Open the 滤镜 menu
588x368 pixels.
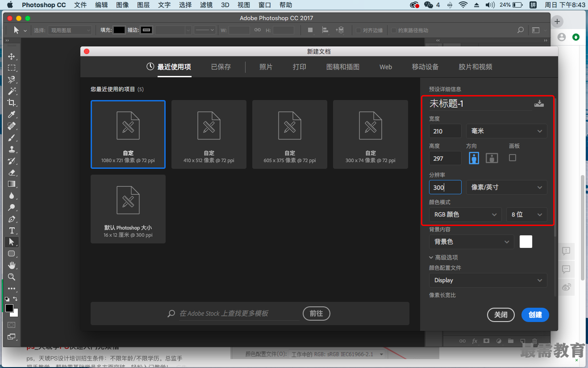pos(206,5)
